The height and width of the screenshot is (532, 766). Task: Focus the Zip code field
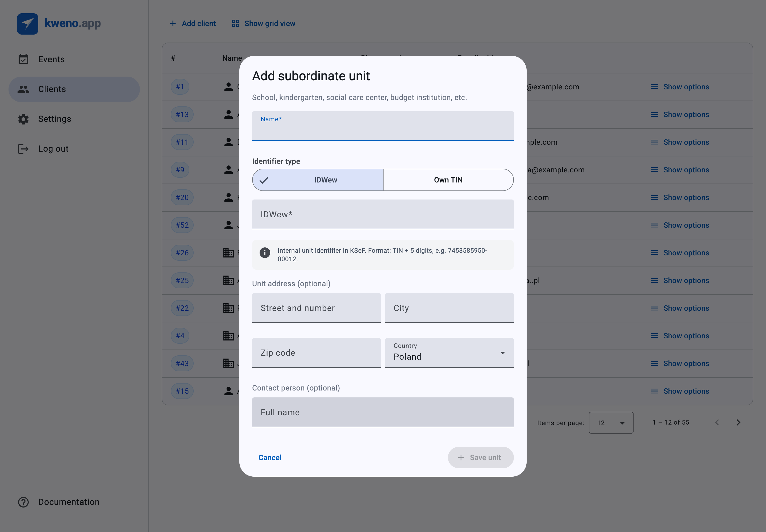[x=316, y=353]
